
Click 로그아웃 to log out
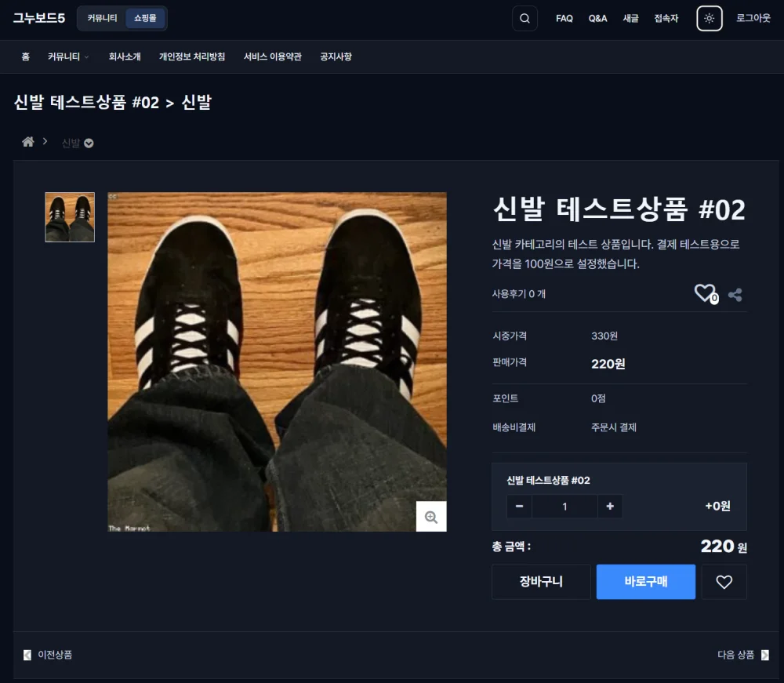[753, 19]
